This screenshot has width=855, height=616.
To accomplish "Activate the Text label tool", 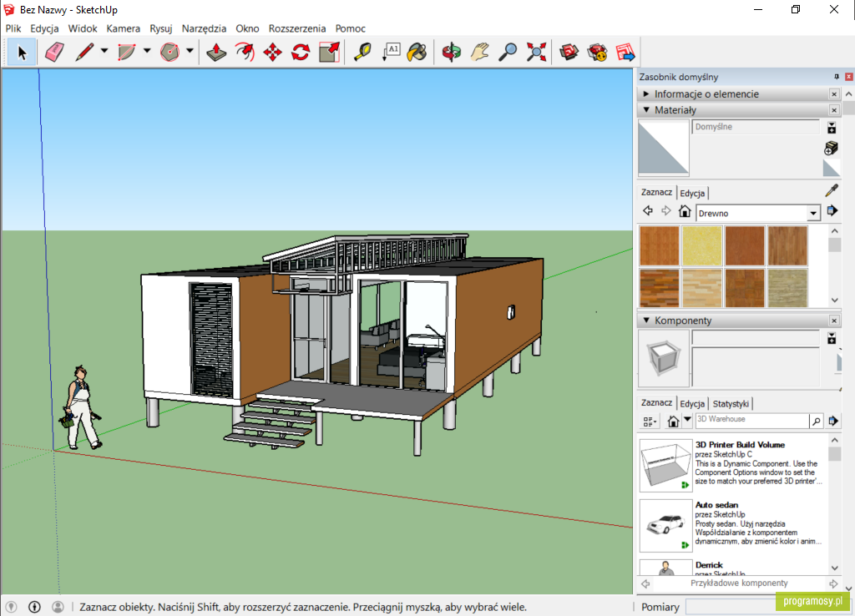I will click(x=391, y=53).
